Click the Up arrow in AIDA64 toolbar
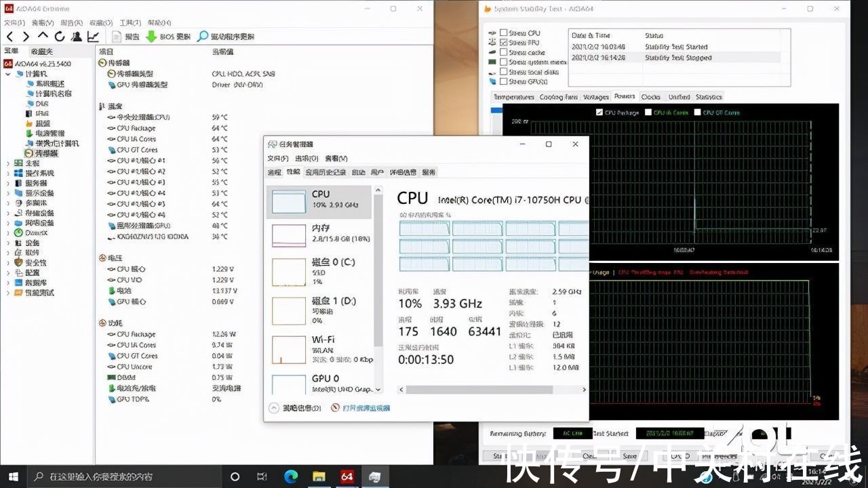This screenshot has height=488, width=868. [43, 37]
